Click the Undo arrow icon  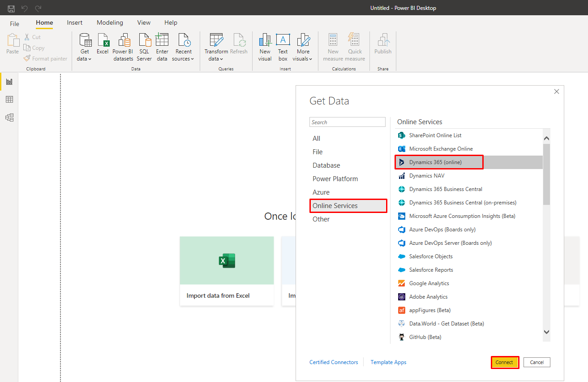25,9
